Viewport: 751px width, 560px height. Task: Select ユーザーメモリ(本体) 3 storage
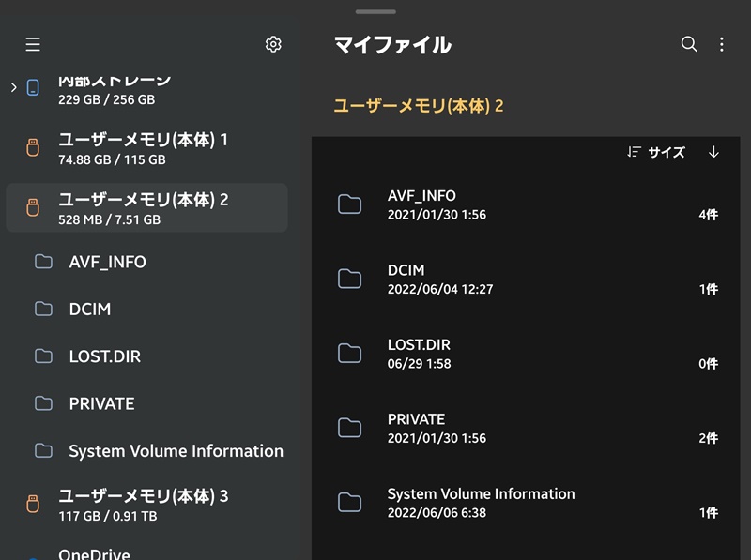pos(143,505)
